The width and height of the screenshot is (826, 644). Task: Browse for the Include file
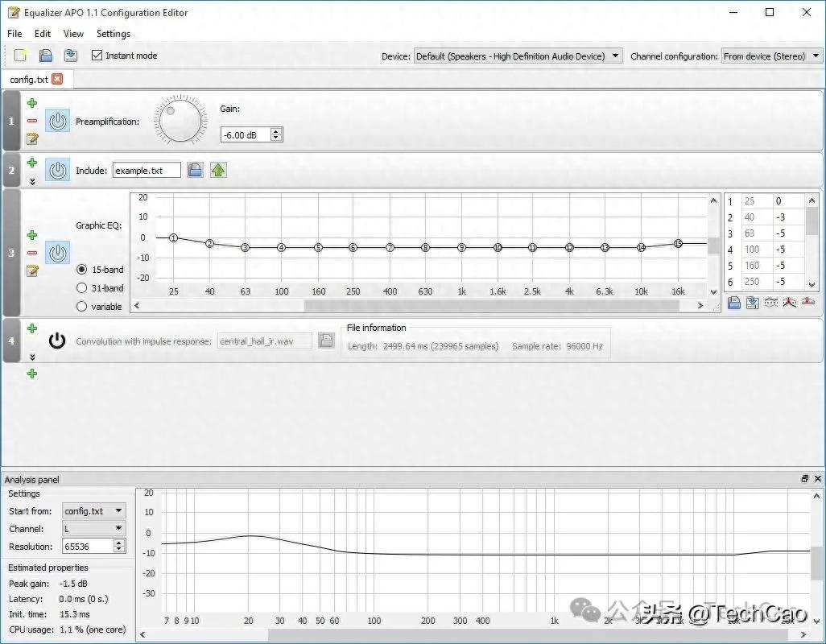pos(195,170)
